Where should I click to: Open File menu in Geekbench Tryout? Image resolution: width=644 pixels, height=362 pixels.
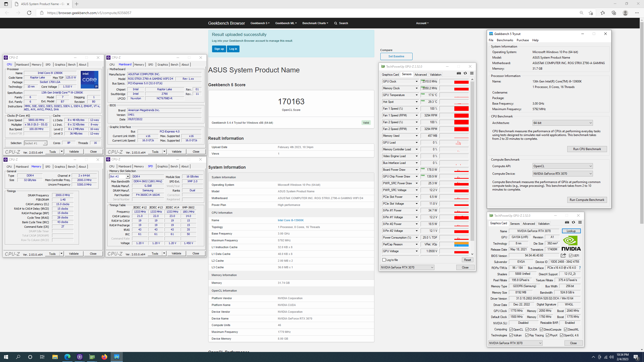pyautogui.click(x=491, y=40)
